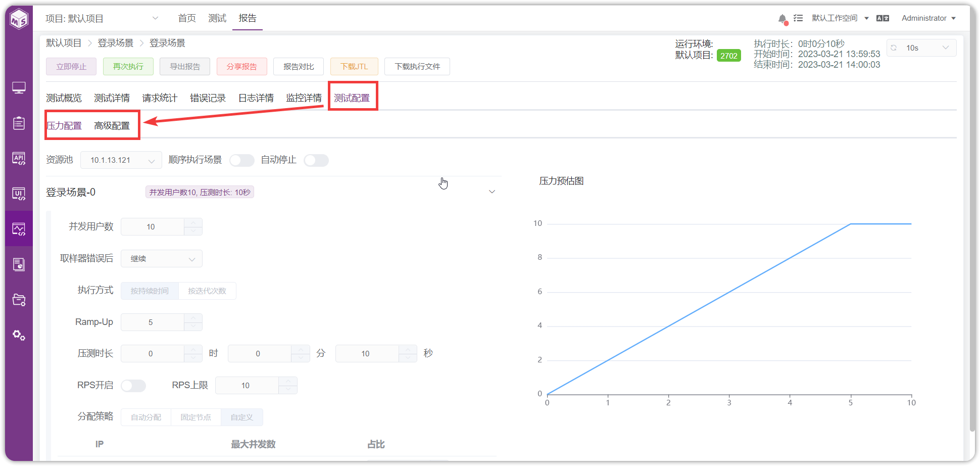
Task: Click the 再次执行 button
Action: coord(128,66)
